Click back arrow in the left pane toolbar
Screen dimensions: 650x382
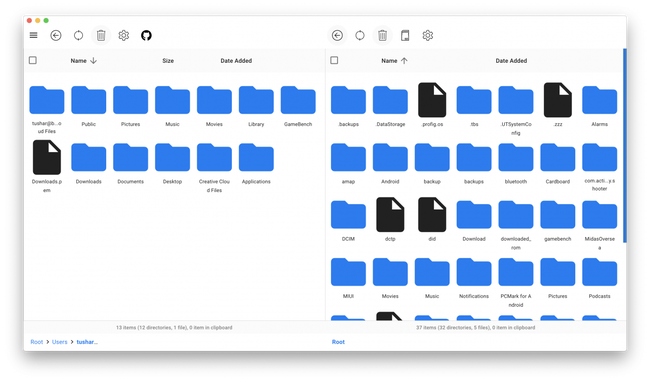(x=56, y=35)
